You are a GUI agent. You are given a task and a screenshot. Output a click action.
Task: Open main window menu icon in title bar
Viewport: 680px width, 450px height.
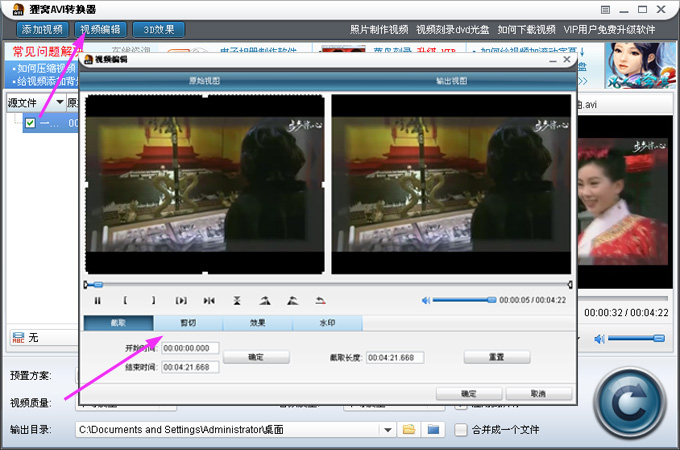coord(605,10)
